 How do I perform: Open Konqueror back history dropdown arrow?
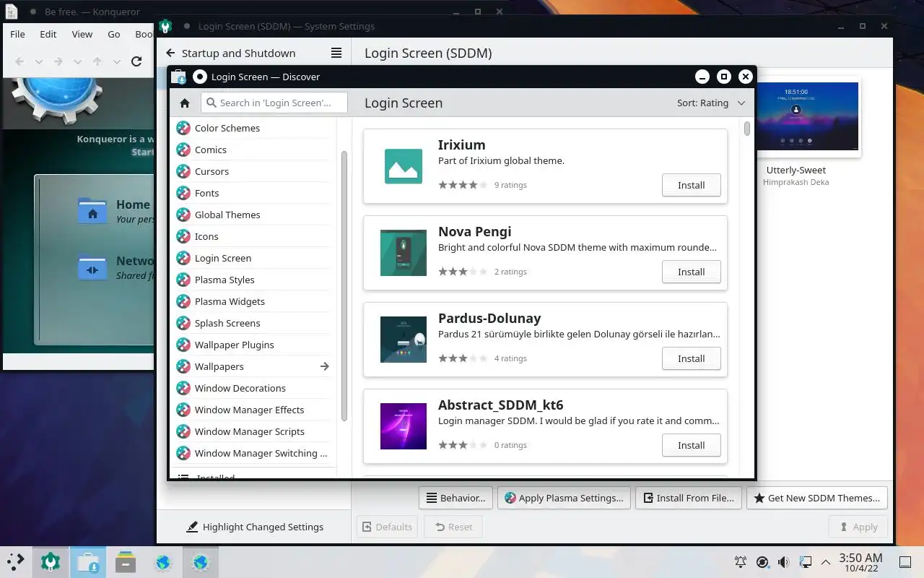39,61
